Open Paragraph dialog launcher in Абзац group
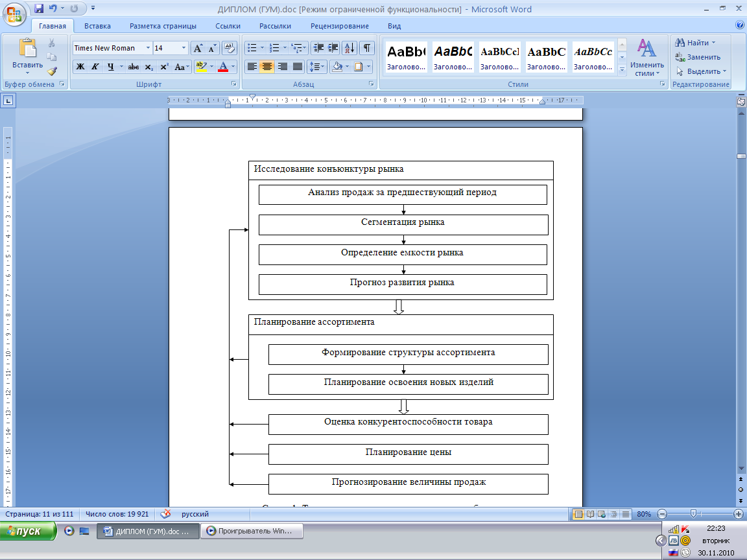 [x=371, y=84]
